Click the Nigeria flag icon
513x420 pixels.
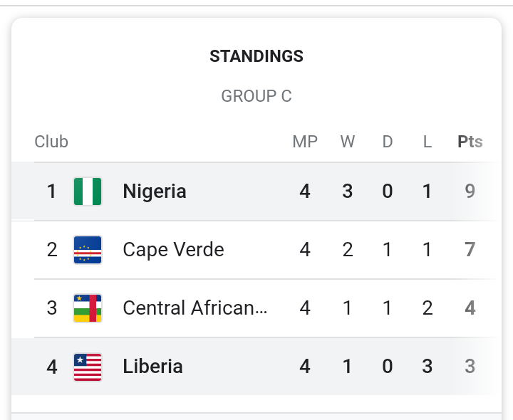coord(88,191)
